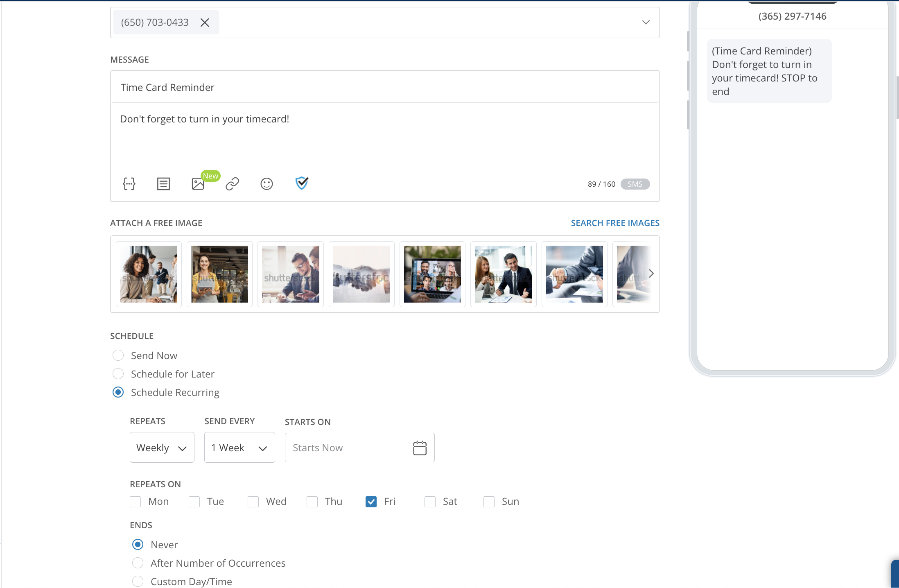The image size is (899, 588).
Task: Open the calendar picker for Starts On
Action: tap(420, 448)
